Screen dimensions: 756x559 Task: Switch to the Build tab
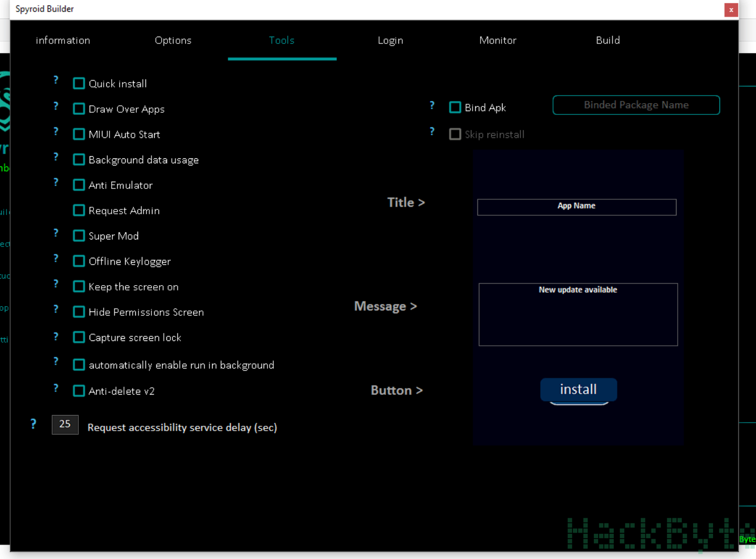pyautogui.click(x=608, y=40)
